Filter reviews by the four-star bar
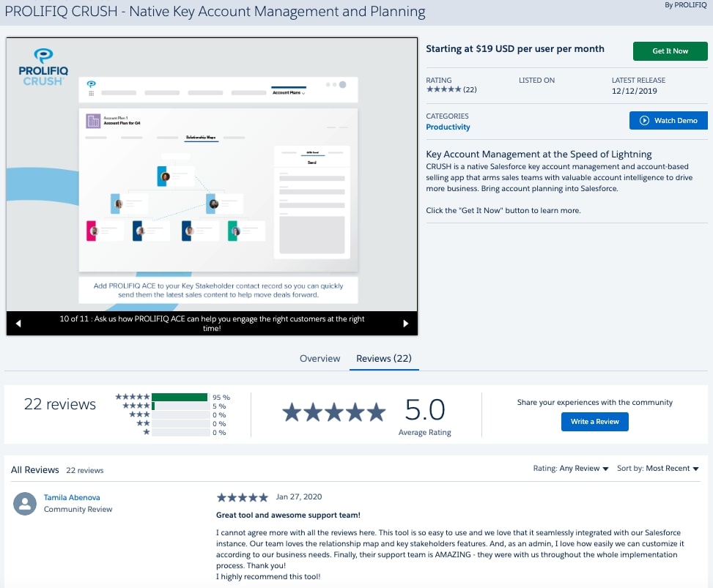This screenshot has height=588, width=713. 180,406
